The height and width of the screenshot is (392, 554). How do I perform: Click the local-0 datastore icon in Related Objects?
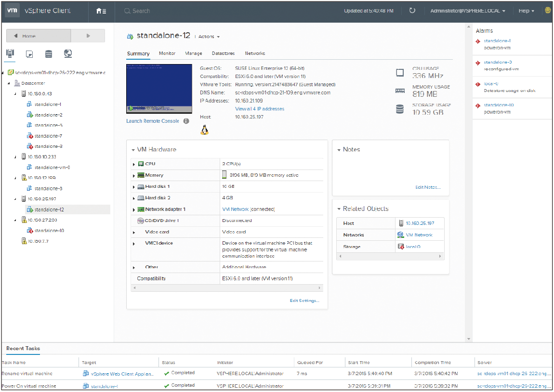pyautogui.click(x=401, y=247)
